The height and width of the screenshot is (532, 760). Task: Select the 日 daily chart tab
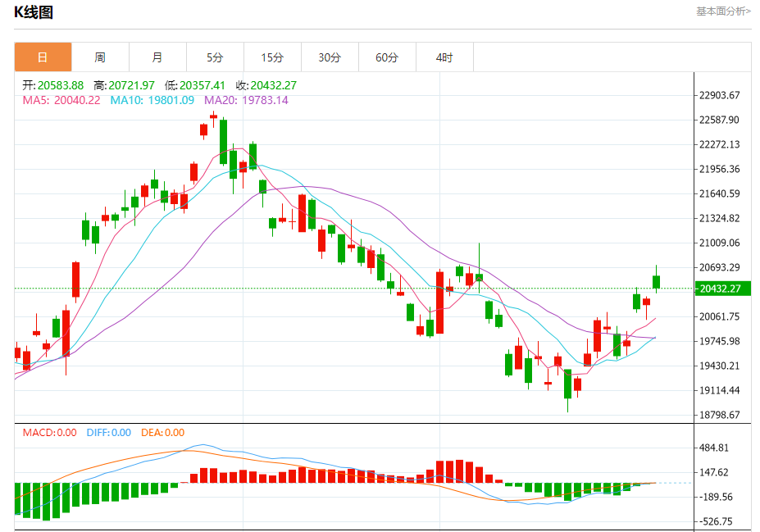[43, 57]
